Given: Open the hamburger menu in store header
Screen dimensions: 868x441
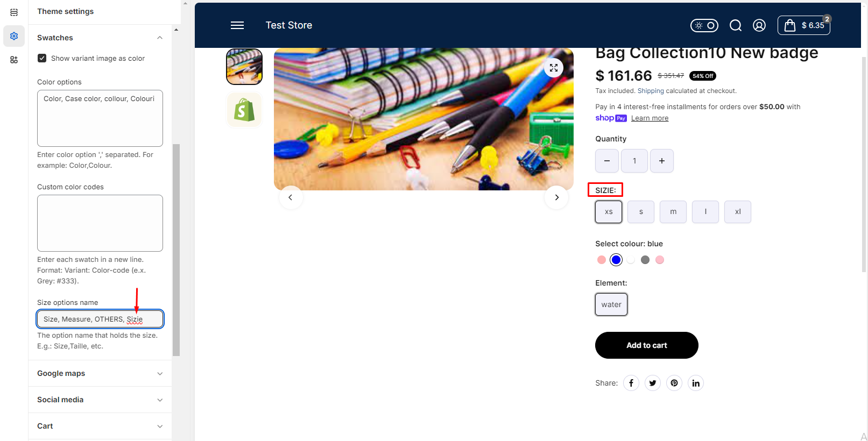Looking at the screenshot, I should 237,25.
